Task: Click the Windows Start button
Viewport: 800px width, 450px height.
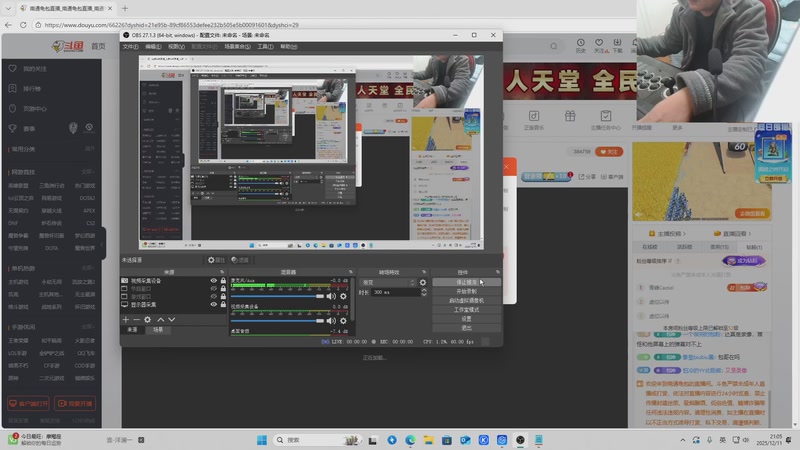Action: click(262, 440)
